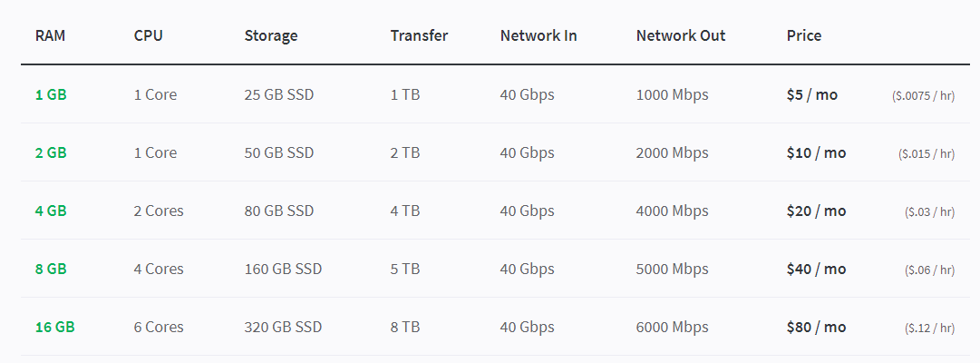Click the Transfer column header
This screenshot has height=363, width=980.
(420, 35)
